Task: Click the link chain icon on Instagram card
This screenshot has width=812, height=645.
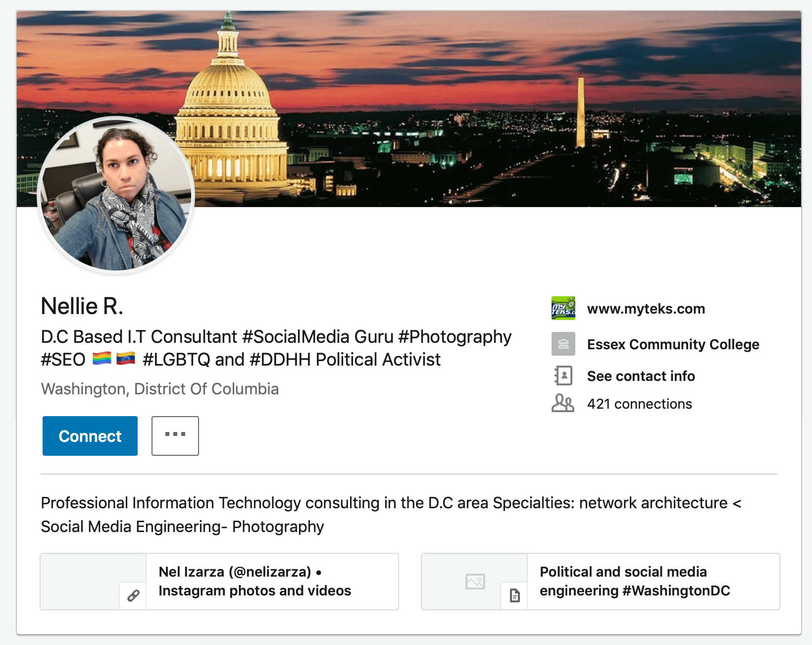Action: pos(133,595)
